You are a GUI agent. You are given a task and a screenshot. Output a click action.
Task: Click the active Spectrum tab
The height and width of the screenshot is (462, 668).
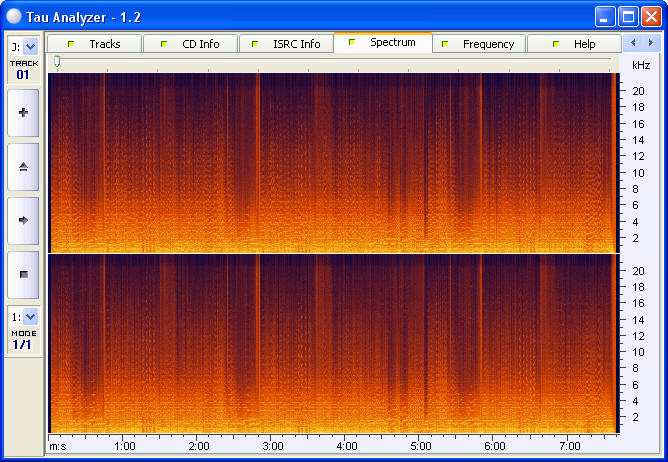coord(382,42)
